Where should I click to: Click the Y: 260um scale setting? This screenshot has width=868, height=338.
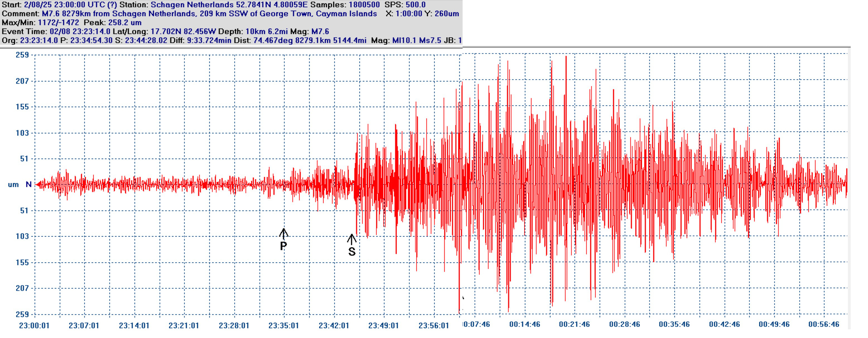443,14
